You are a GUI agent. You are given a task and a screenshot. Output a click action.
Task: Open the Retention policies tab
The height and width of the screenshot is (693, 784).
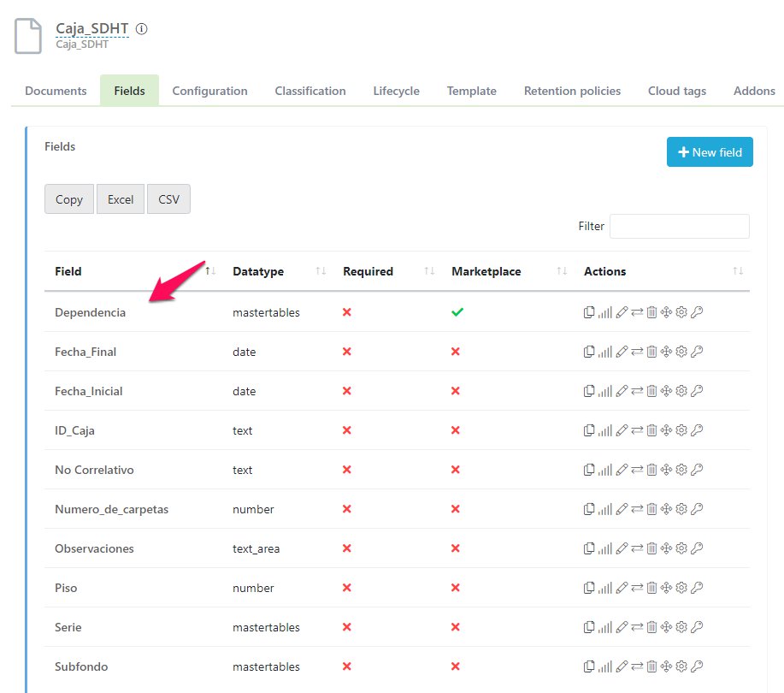[x=572, y=91]
